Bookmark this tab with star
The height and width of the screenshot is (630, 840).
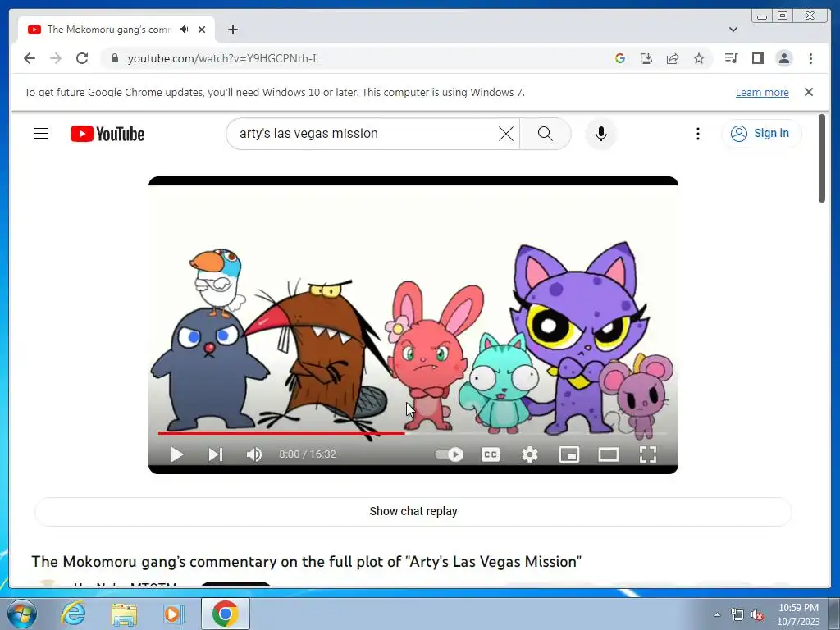[699, 58]
